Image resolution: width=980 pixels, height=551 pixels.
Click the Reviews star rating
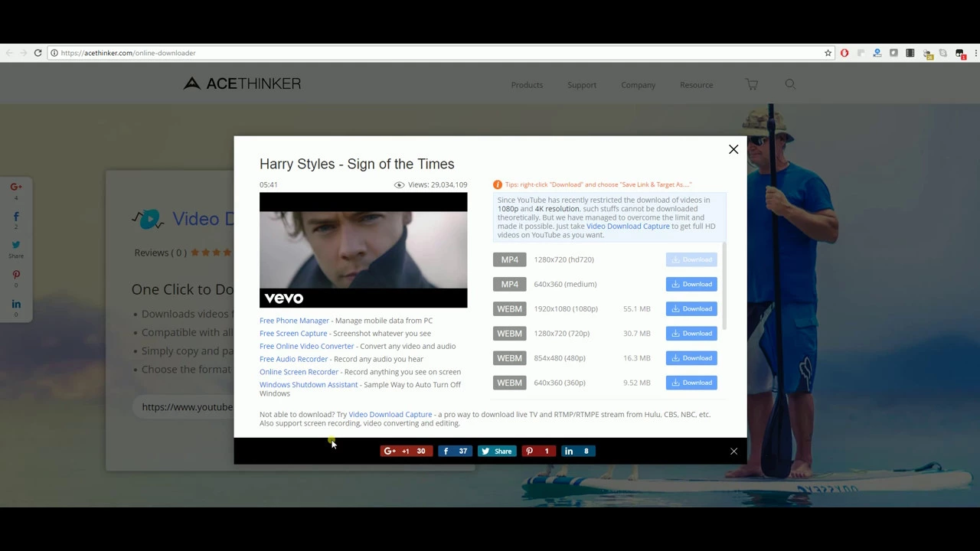(x=211, y=253)
